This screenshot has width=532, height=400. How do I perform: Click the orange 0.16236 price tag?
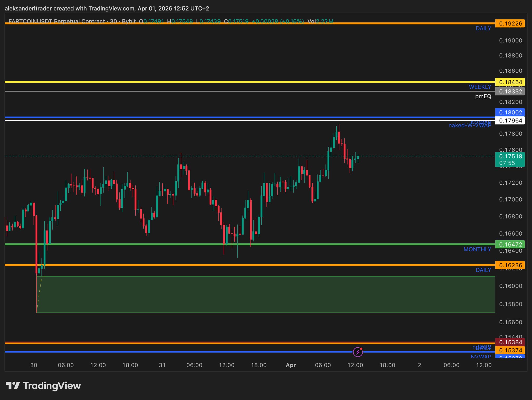[x=510, y=265]
